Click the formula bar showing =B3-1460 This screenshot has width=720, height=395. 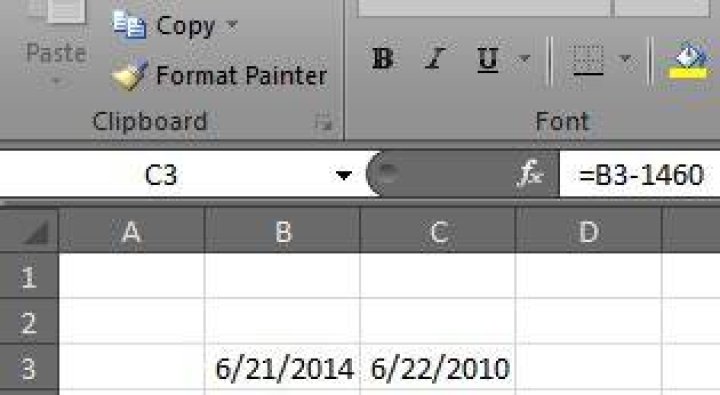tap(640, 175)
